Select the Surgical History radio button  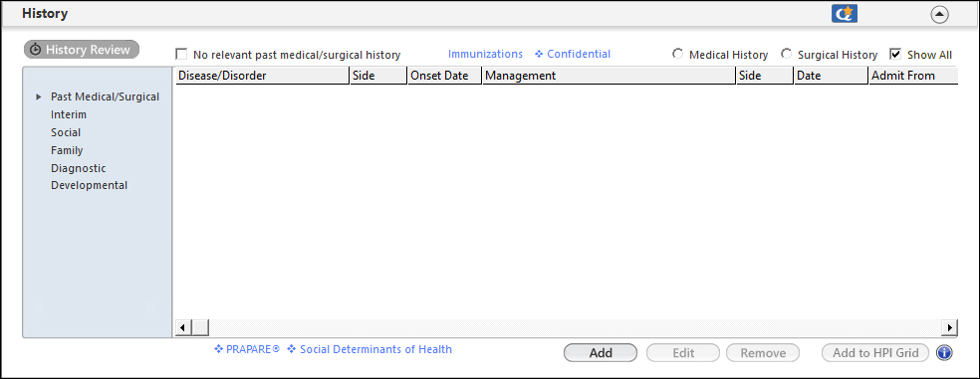pyautogui.click(x=786, y=54)
